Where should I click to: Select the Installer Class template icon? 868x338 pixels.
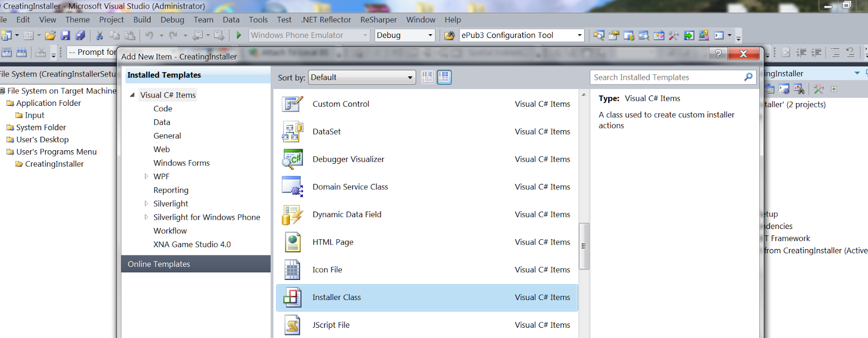(x=292, y=297)
